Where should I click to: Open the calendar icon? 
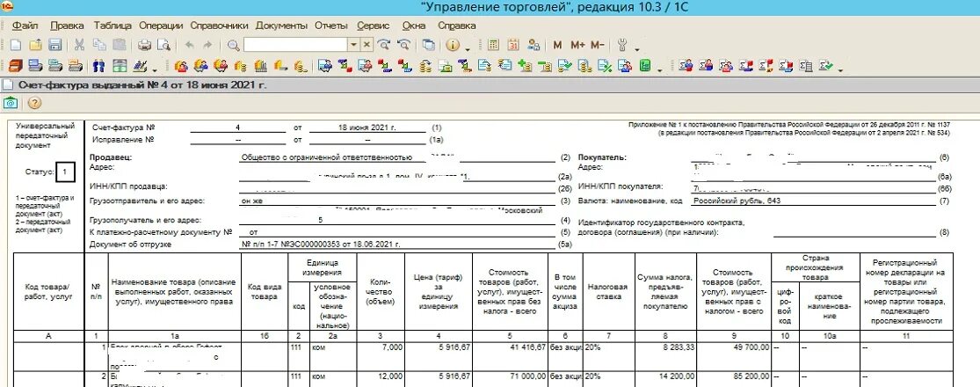pyautogui.click(x=513, y=45)
